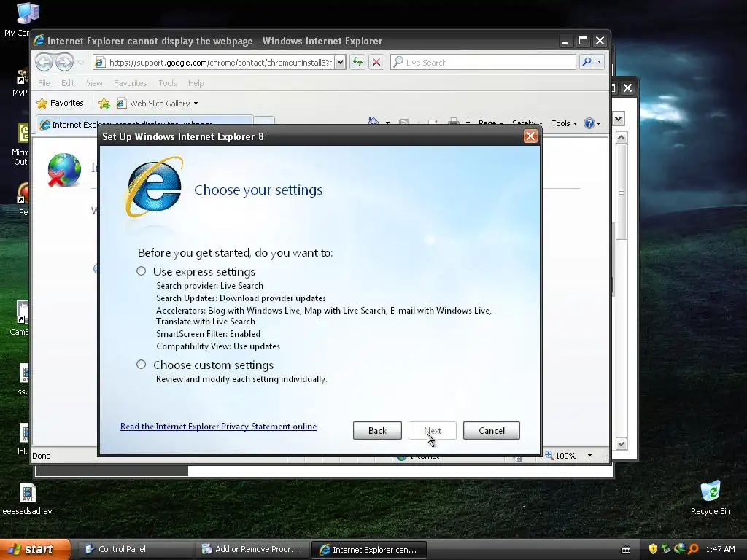This screenshot has width=747, height=560.
Task: Expand the address bar history dropdown
Action: tap(340, 62)
